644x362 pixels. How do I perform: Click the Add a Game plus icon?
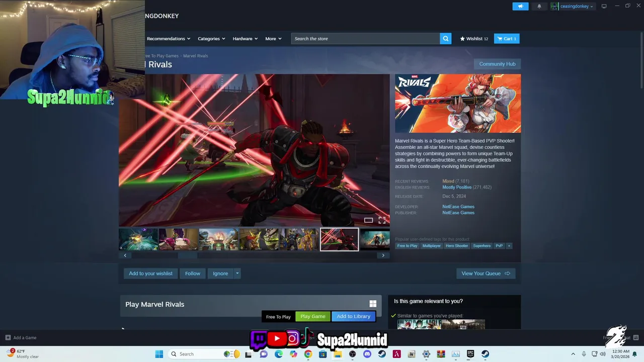click(8, 337)
